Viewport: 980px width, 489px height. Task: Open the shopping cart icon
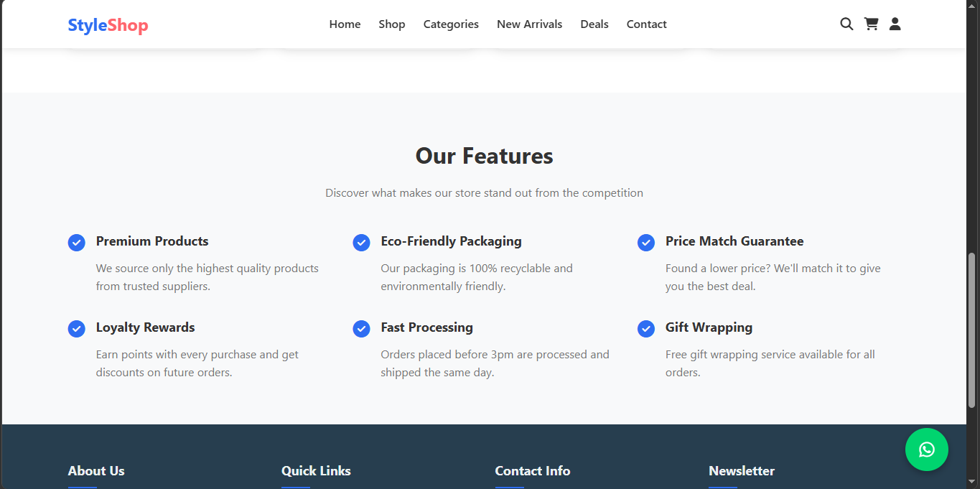click(x=871, y=24)
